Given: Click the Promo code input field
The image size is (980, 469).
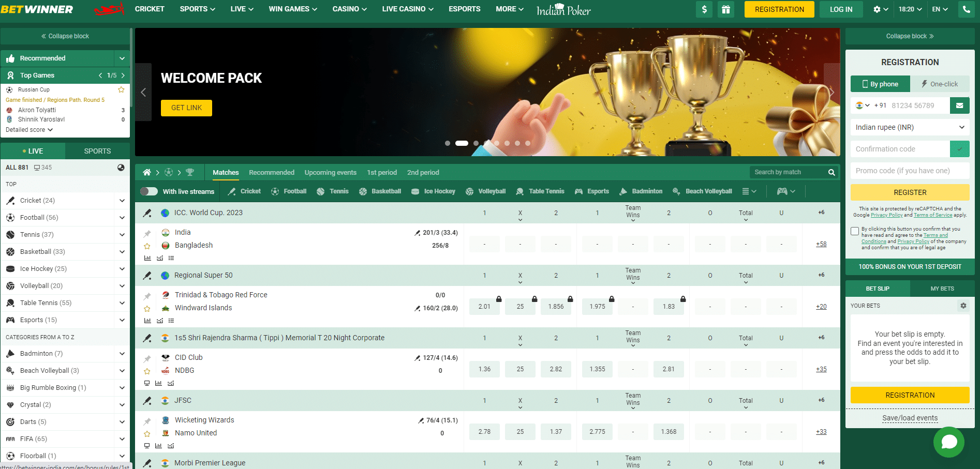Looking at the screenshot, I should coord(910,171).
